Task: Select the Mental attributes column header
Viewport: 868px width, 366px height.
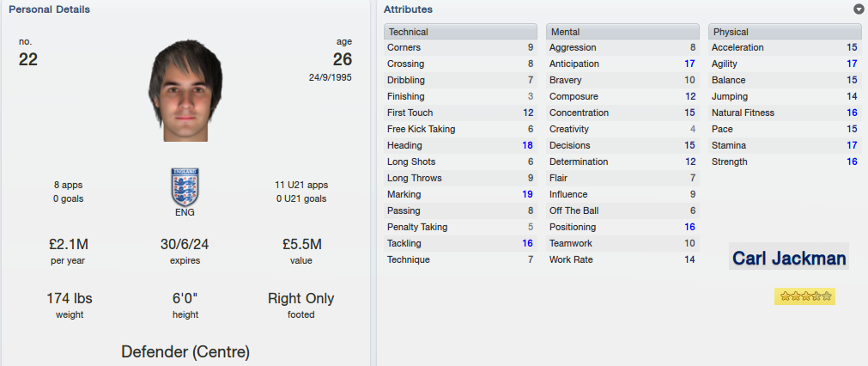Action: pos(622,32)
